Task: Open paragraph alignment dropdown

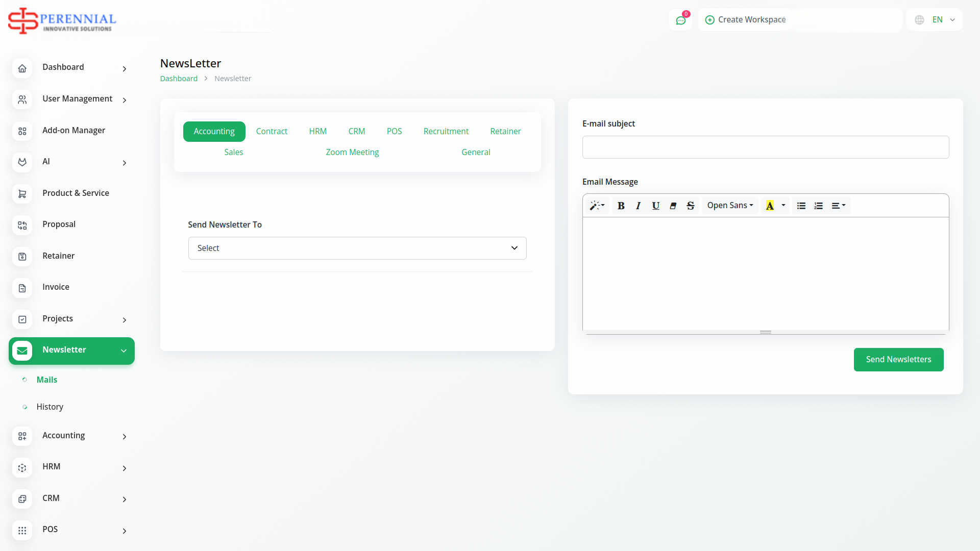Action: click(x=838, y=206)
